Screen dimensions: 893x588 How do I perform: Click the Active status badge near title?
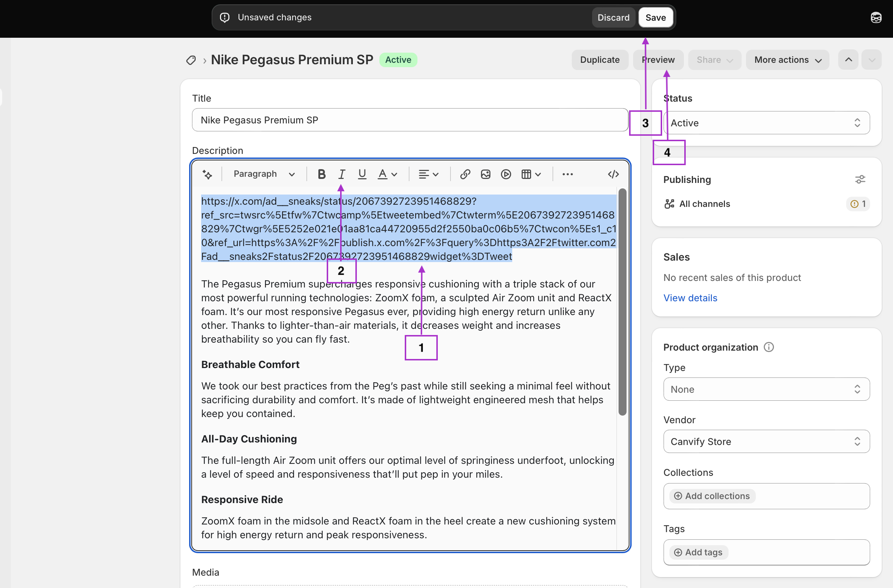pos(398,60)
